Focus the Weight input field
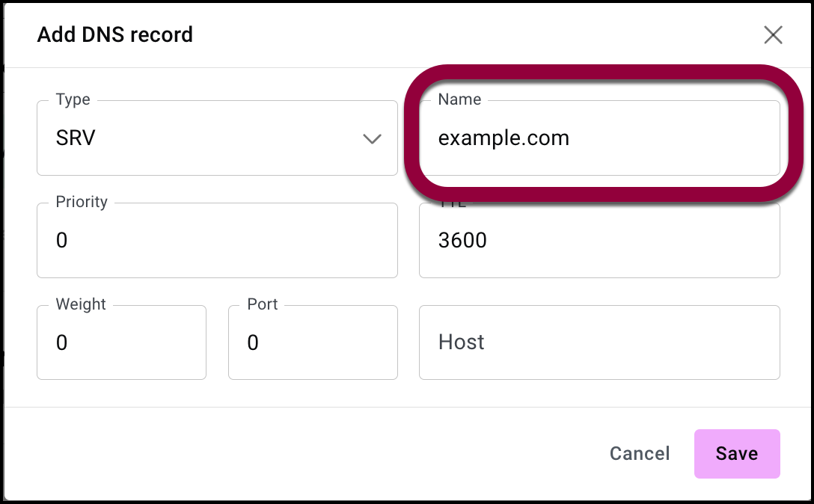Screen dimensions: 814x504 121,343
